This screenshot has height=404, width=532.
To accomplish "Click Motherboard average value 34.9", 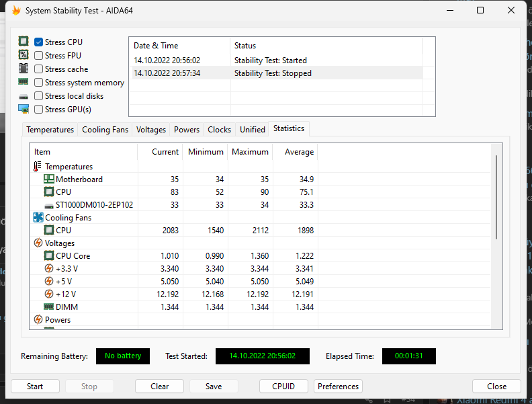I will coord(306,179).
